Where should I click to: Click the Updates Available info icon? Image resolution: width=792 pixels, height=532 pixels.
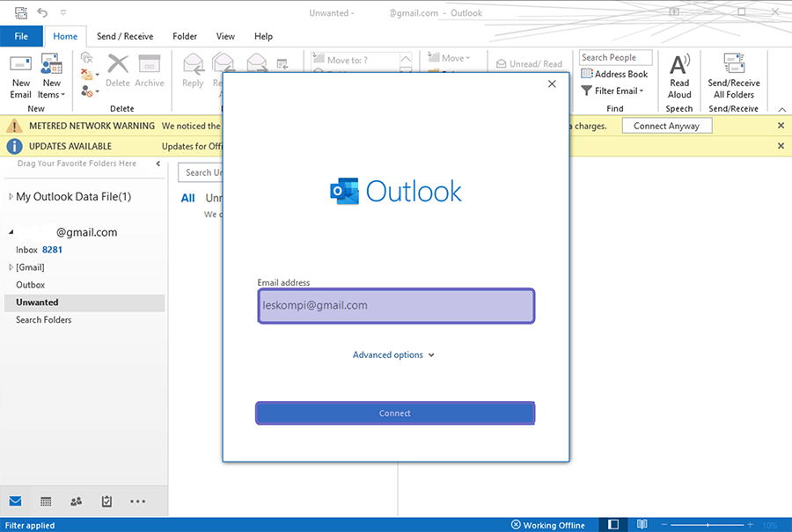14,146
